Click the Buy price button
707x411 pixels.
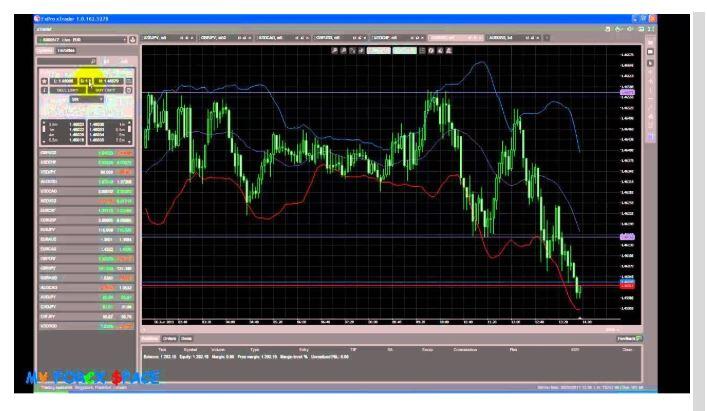[x=108, y=81]
